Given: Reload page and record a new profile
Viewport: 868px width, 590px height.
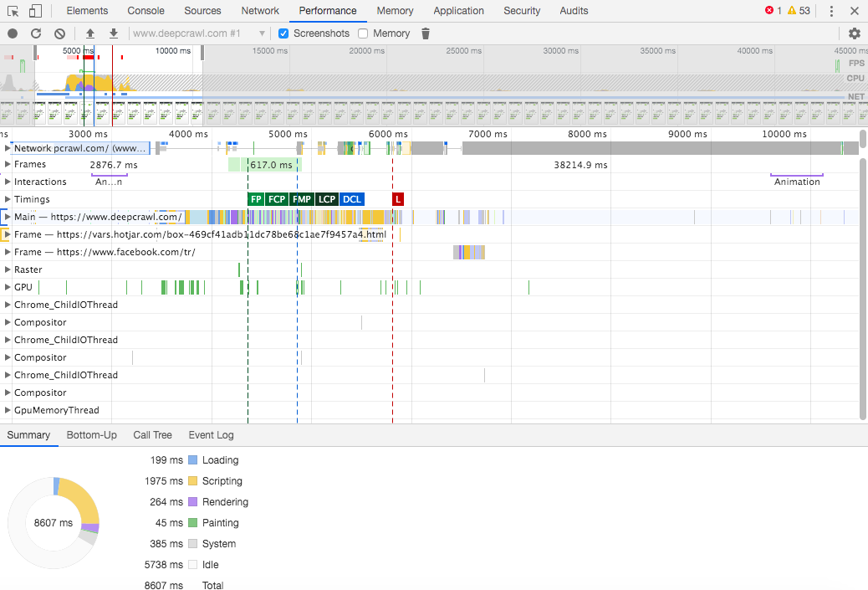Looking at the screenshot, I should tap(35, 33).
